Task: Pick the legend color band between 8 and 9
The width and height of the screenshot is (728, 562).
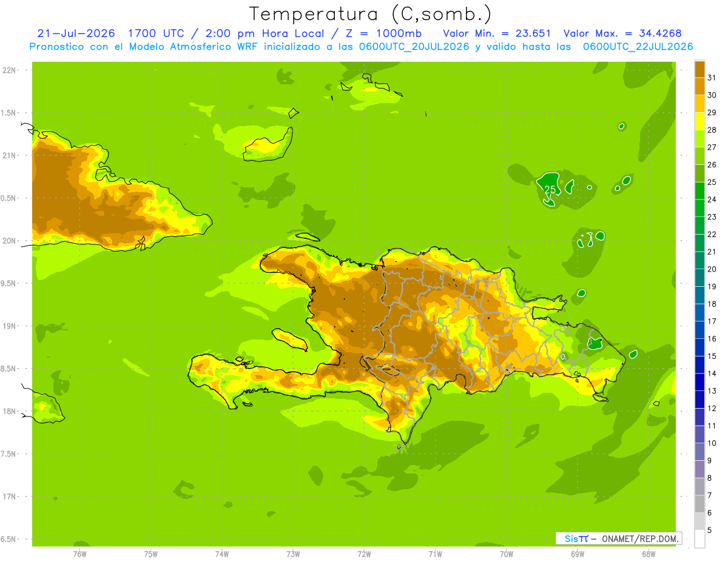Action: click(x=699, y=469)
